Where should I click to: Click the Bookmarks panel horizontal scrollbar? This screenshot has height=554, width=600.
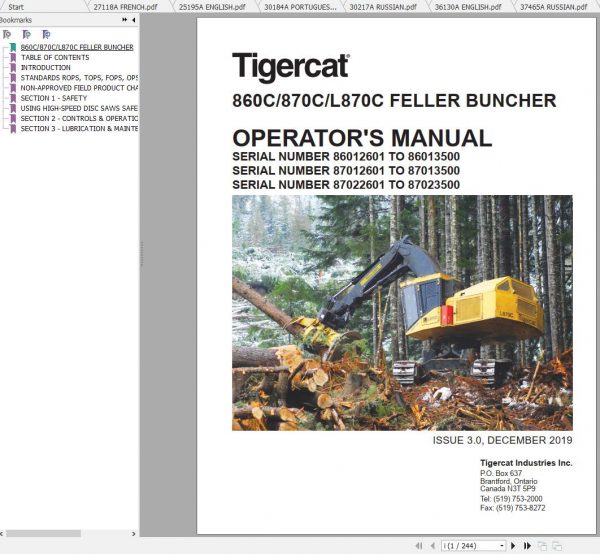click(43, 533)
